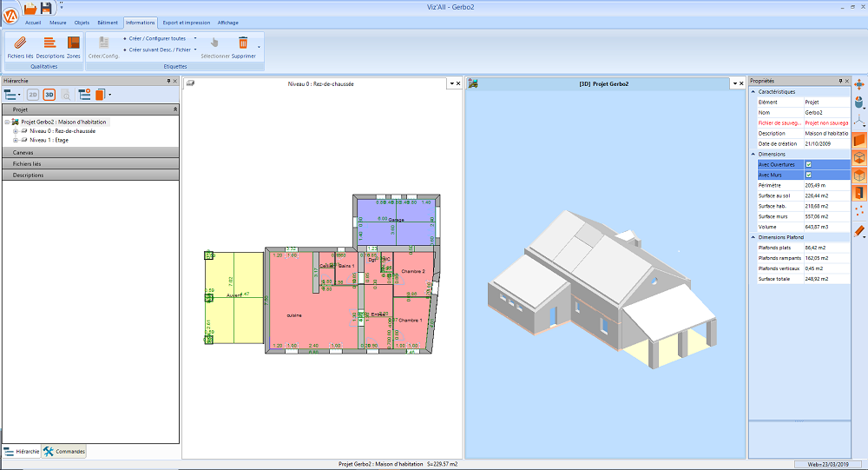This screenshot has height=470, width=868.
Task: Click the pan arrows icon in right toolbar
Action: (x=859, y=84)
